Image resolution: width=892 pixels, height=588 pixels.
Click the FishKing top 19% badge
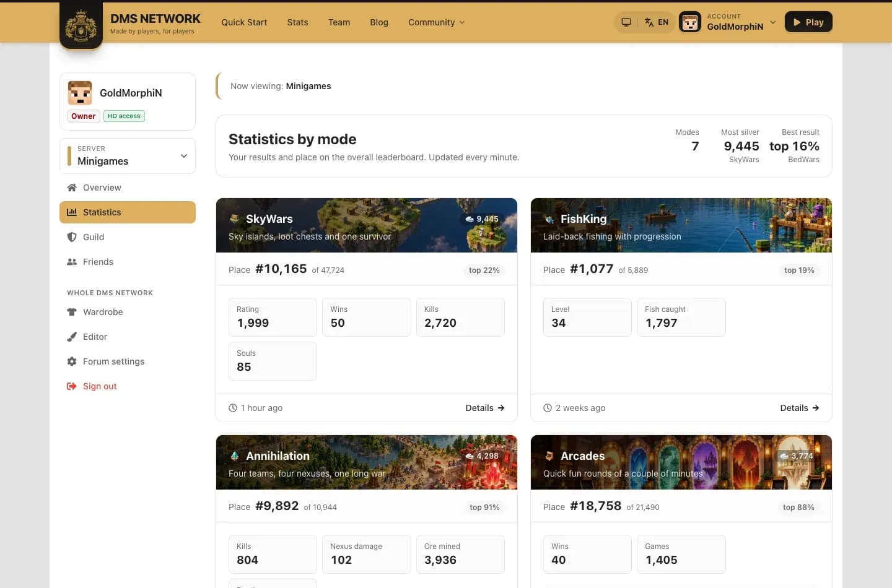point(799,270)
